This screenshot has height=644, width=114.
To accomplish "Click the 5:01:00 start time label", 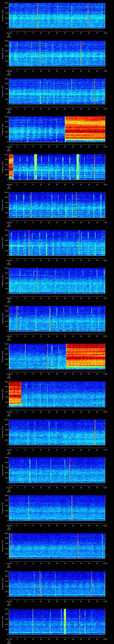I will tap(9, 33).
